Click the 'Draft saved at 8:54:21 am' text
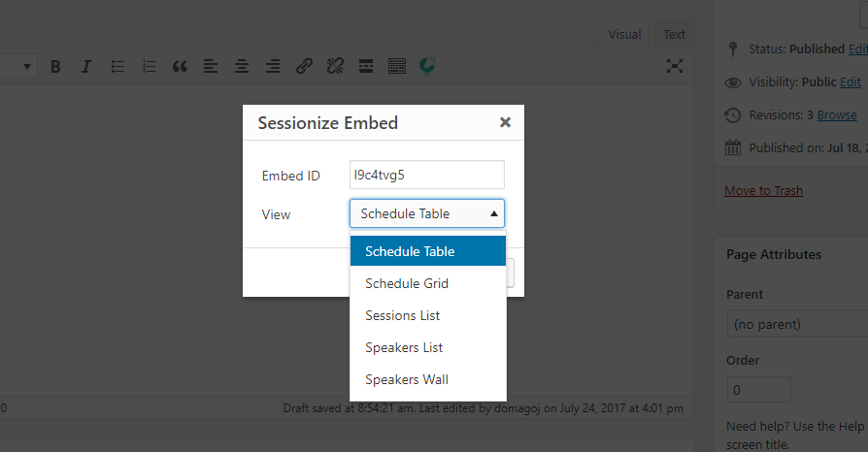Viewport: 868px width, 452px height. [x=350, y=408]
